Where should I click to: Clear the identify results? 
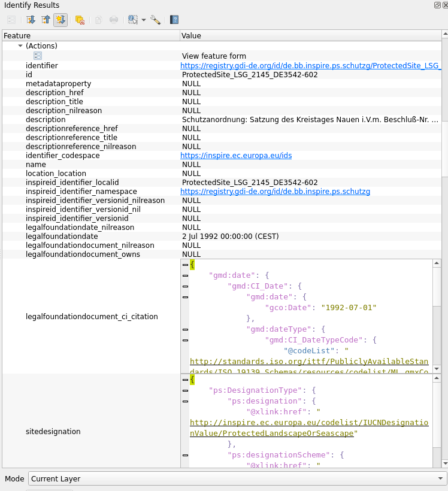click(80, 20)
